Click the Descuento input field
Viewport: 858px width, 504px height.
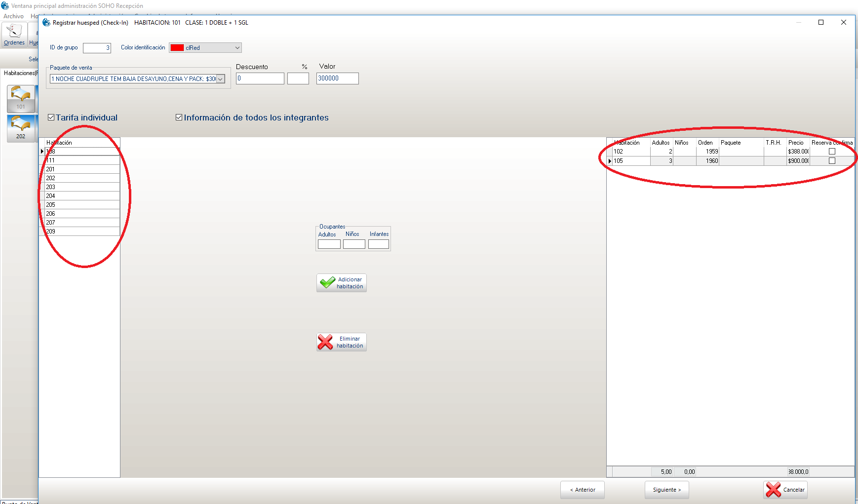click(x=260, y=78)
